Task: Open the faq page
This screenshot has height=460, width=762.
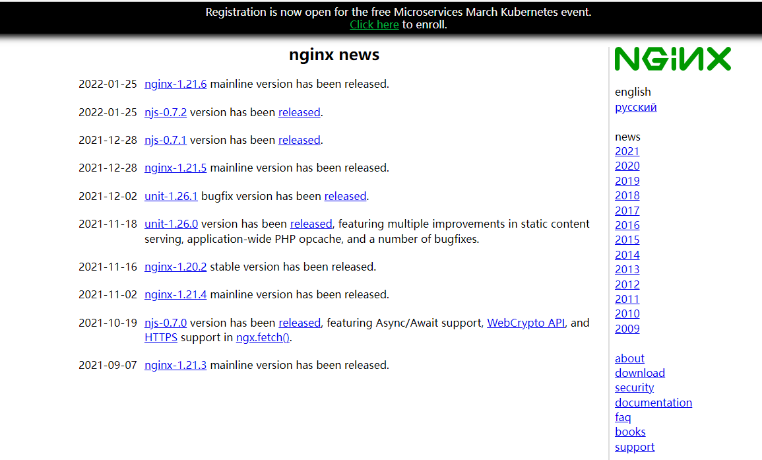Action: [x=623, y=417]
